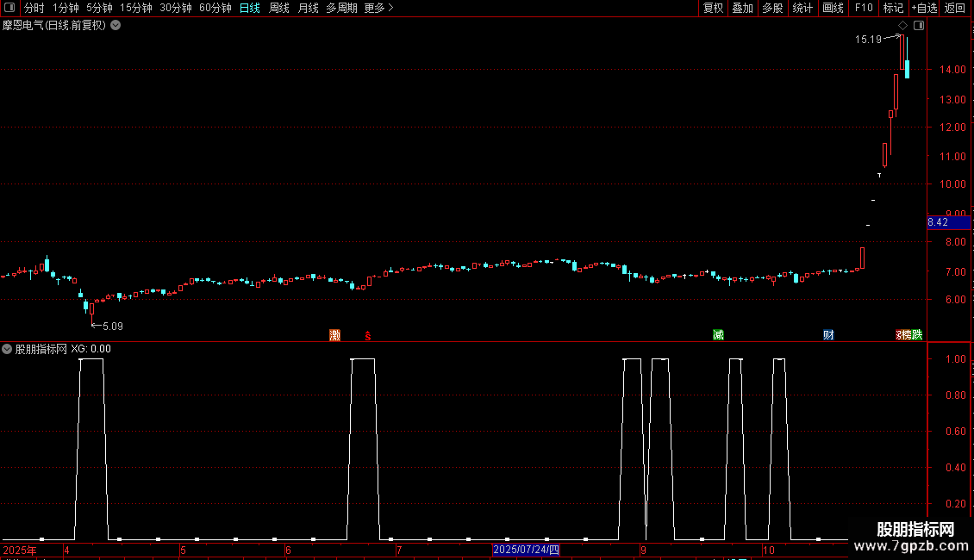This screenshot has width=974, height=560.
Task: Click the 14.00 price axis label
Action: pos(952,70)
